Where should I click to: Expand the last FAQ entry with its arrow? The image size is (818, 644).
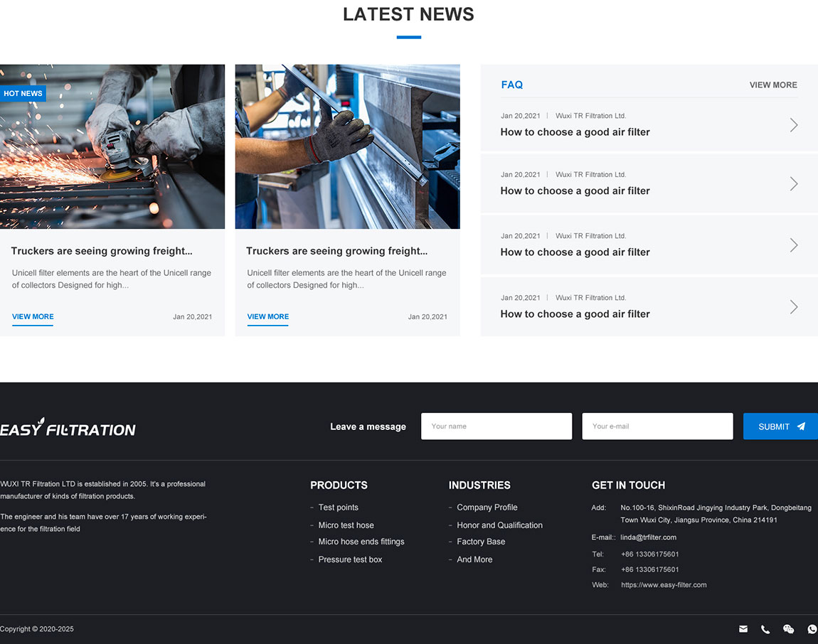point(794,307)
